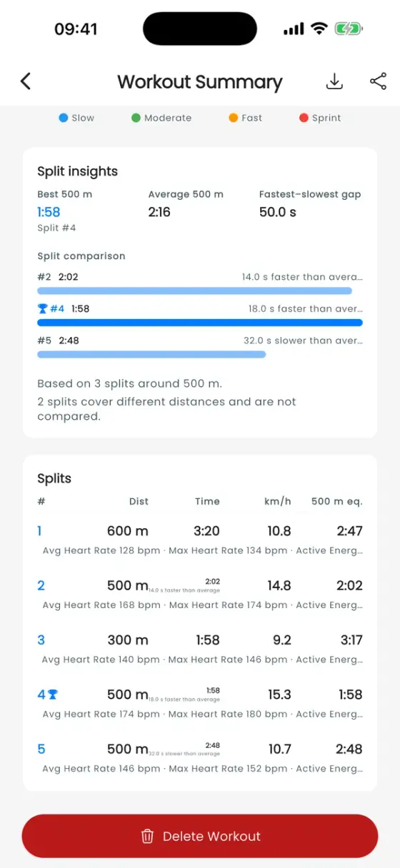Tap the trophy icon in split row 4
This screenshot has height=868, width=400.
53,695
